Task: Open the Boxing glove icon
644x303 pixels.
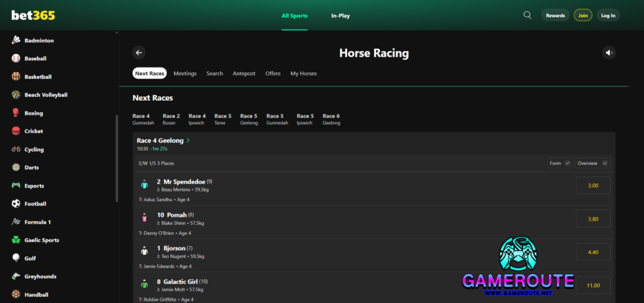Action: click(16, 113)
